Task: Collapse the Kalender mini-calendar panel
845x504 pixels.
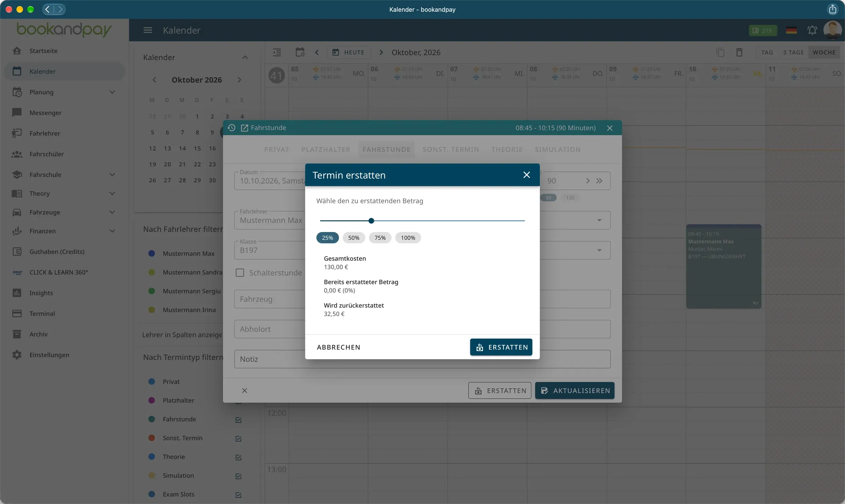Action: [x=245, y=57]
